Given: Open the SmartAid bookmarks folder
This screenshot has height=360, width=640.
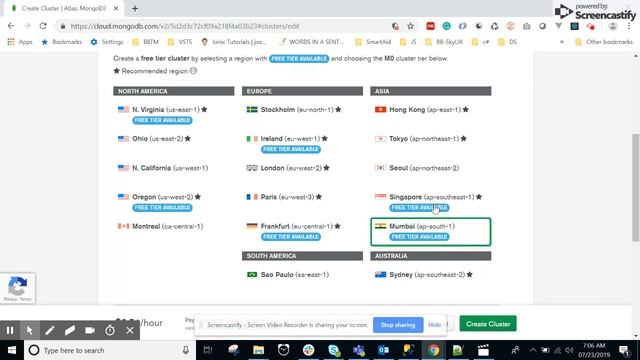Looking at the screenshot, I should click(373, 42).
